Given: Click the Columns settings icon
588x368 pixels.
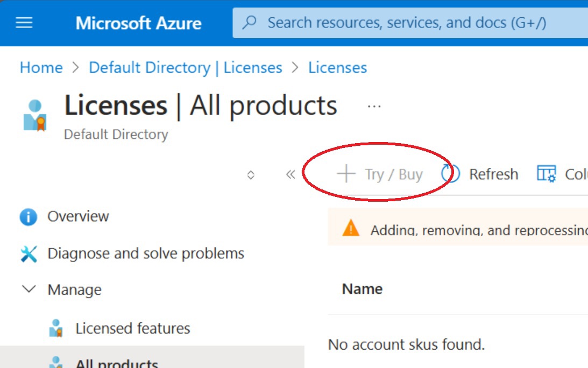Looking at the screenshot, I should pos(547,174).
